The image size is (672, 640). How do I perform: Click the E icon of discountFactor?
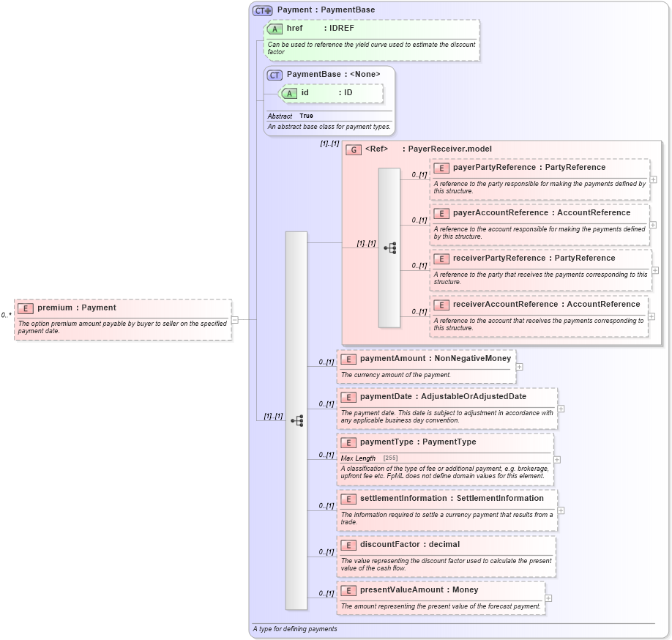tap(348, 545)
